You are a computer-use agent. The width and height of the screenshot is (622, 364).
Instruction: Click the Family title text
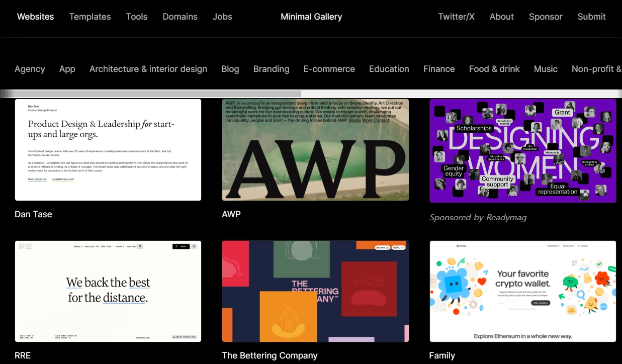442,355
